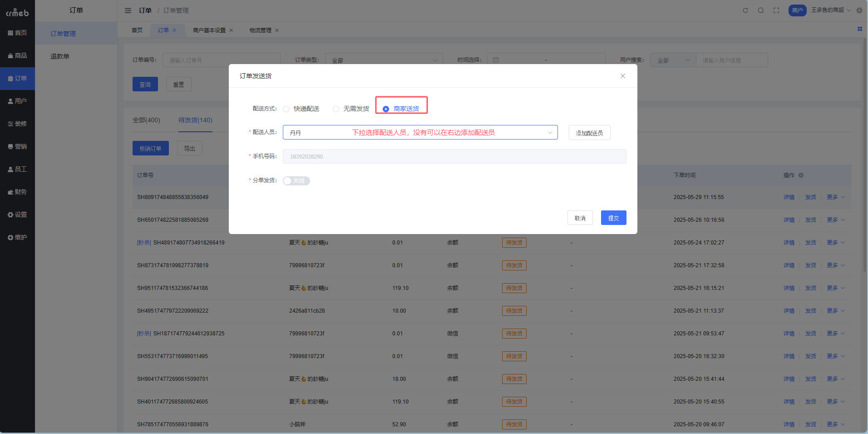Expand 更多 menu for the first order row
The height and width of the screenshot is (434, 868).
[x=835, y=197]
